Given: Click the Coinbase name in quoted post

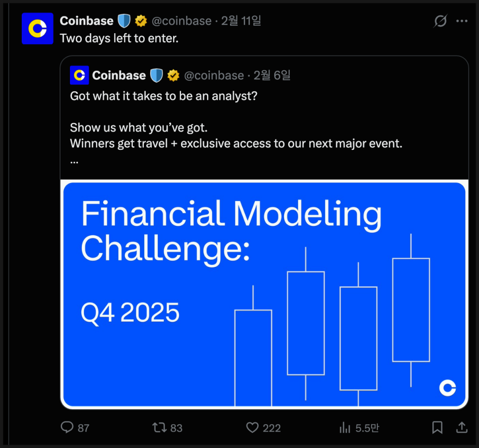Looking at the screenshot, I should [119, 75].
